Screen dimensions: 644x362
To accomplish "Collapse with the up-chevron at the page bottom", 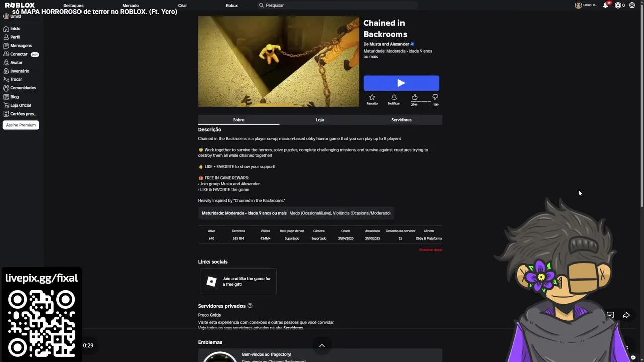I will [322, 345].
